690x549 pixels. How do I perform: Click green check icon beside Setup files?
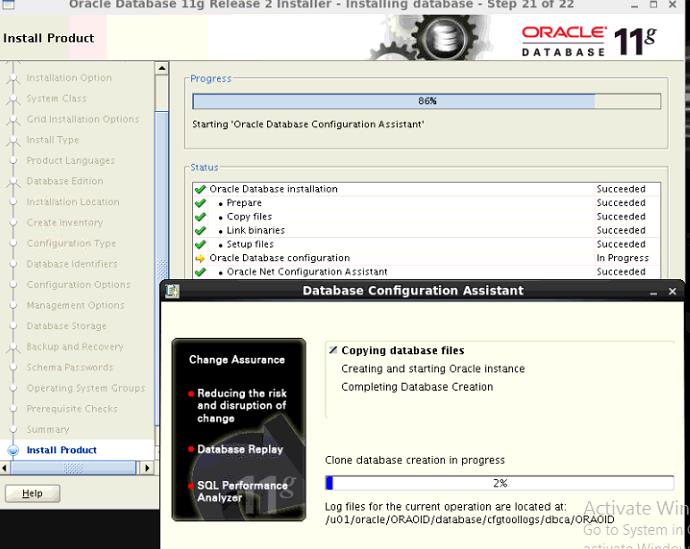(x=200, y=244)
